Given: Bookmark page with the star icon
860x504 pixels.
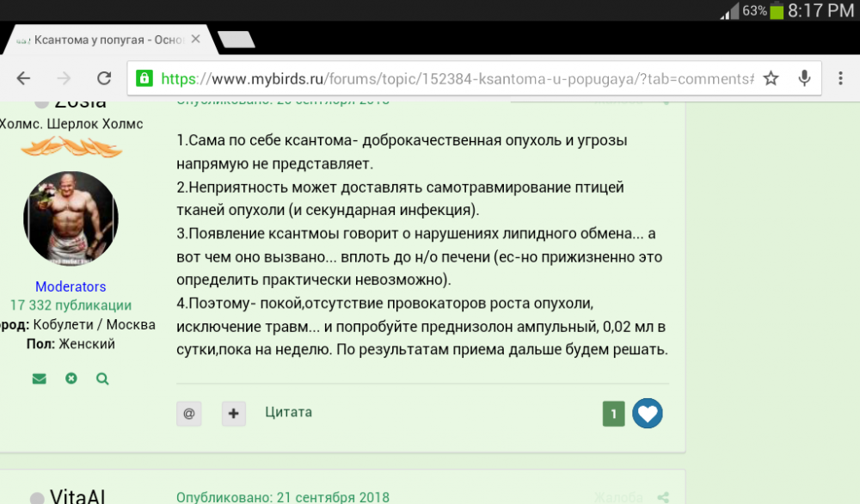Looking at the screenshot, I should tap(771, 78).
